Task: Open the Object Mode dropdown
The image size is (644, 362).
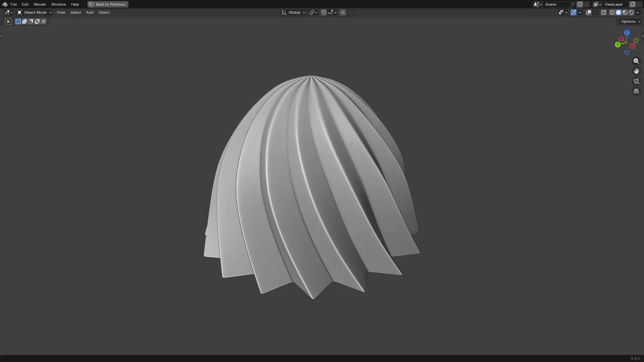Action: coord(34,12)
